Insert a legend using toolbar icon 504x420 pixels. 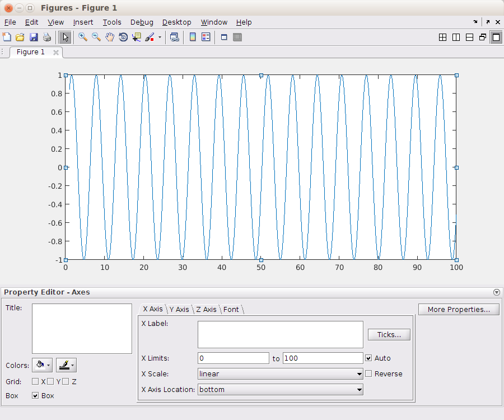(206, 38)
